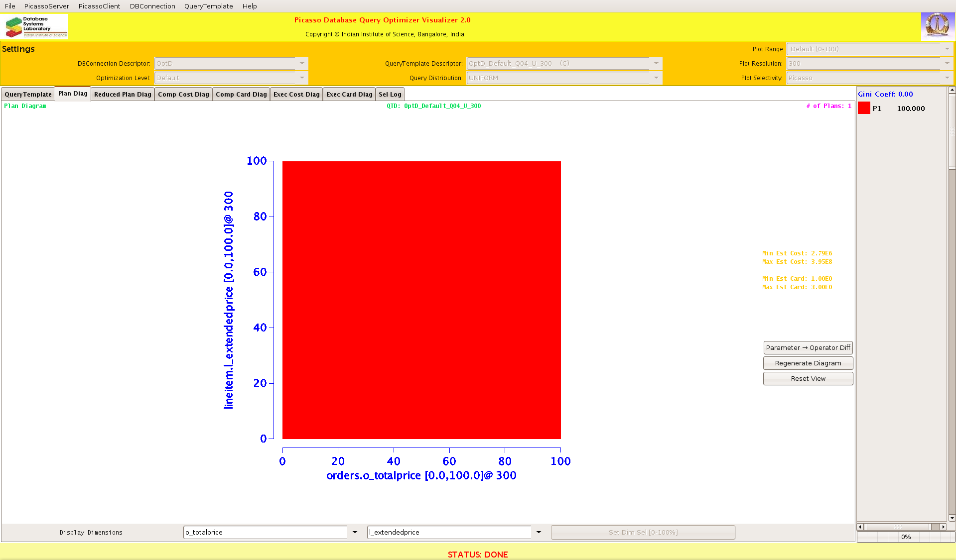This screenshot has height=560, width=956.
Task: Click the vertical scrollbar down arrow
Action: 952,518
